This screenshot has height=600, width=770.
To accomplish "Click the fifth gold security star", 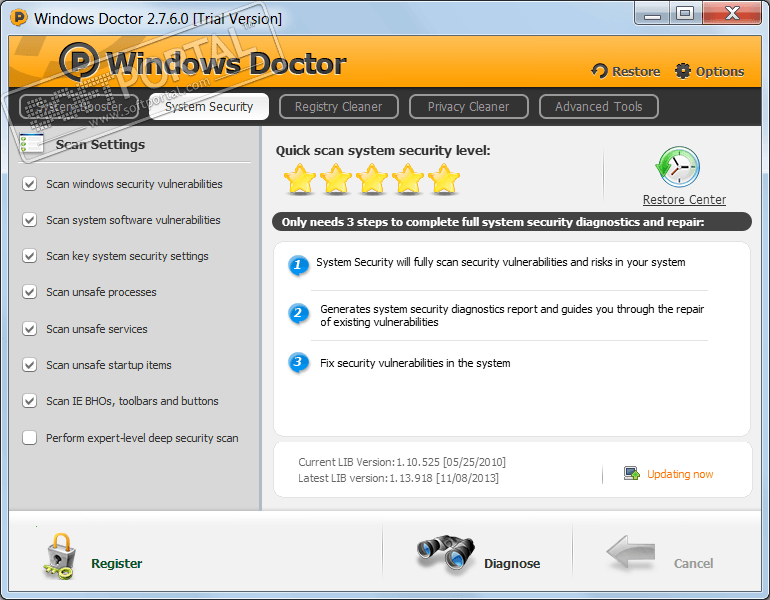I will click(444, 179).
